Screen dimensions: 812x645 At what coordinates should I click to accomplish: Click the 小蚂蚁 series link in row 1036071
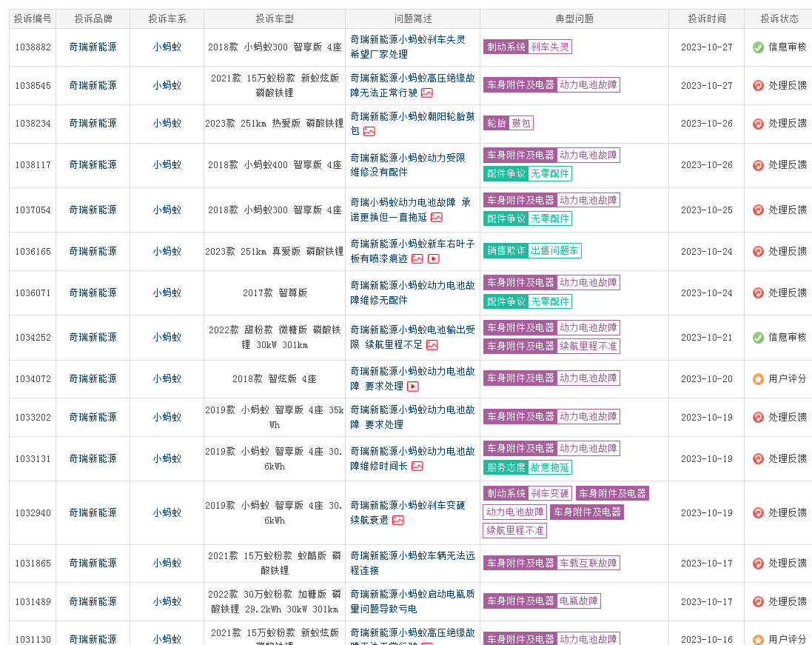pyautogui.click(x=167, y=293)
